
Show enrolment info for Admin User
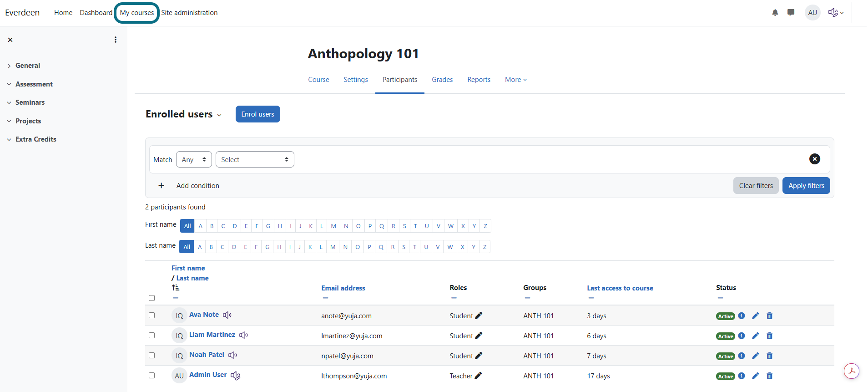click(x=742, y=376)
